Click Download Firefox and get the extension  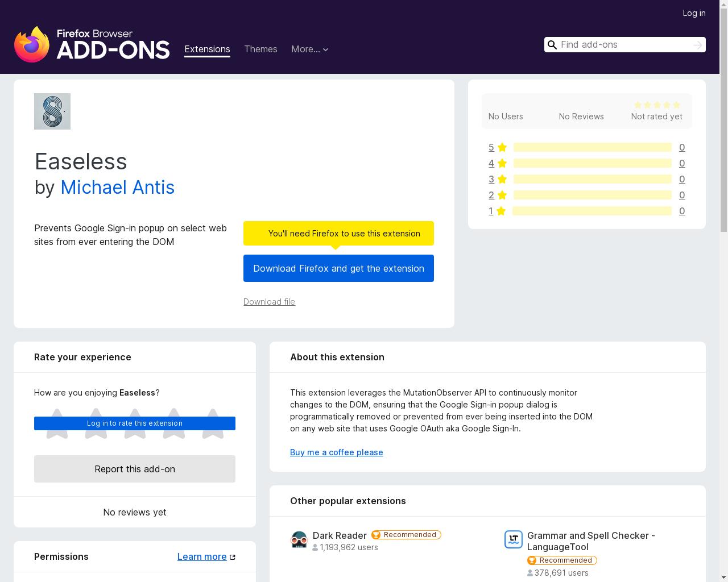[x=338, y=268]
